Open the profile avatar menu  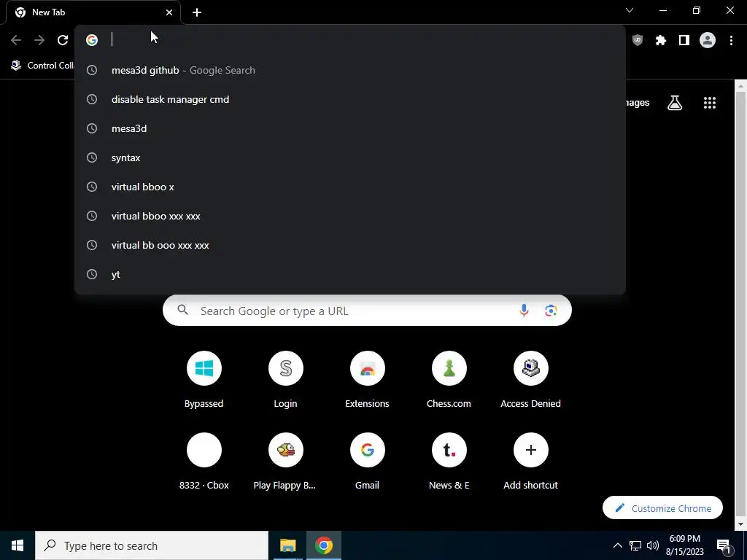708,41
